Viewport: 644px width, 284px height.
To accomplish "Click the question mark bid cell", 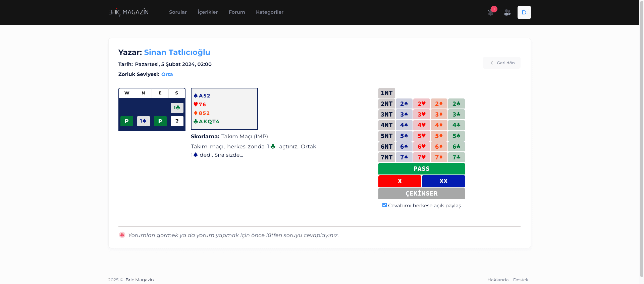I will pos(177,121).
